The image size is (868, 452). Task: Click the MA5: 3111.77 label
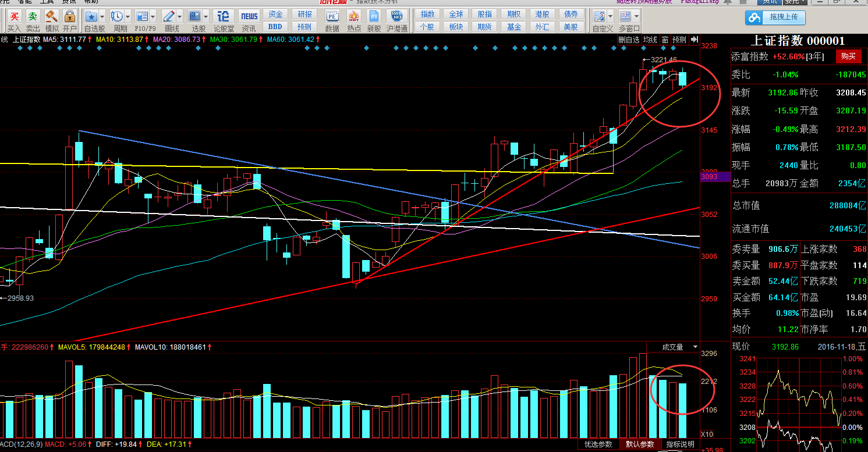click(x=65, y=40)
